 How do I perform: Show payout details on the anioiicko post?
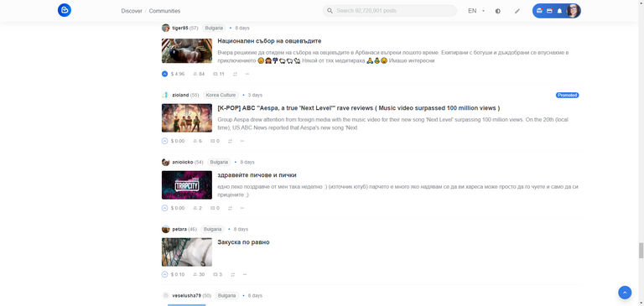[x=178, y=208]
